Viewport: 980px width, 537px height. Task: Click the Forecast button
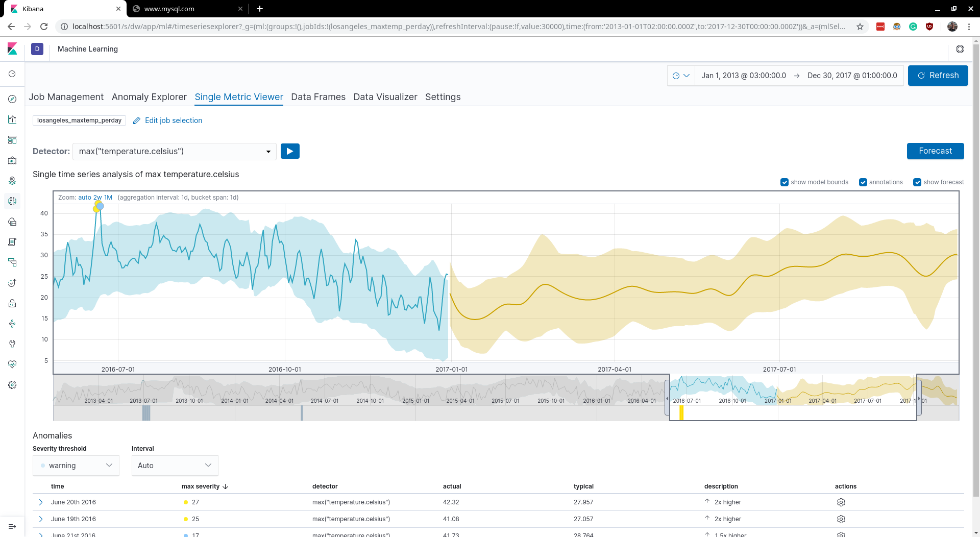point(935,151)
